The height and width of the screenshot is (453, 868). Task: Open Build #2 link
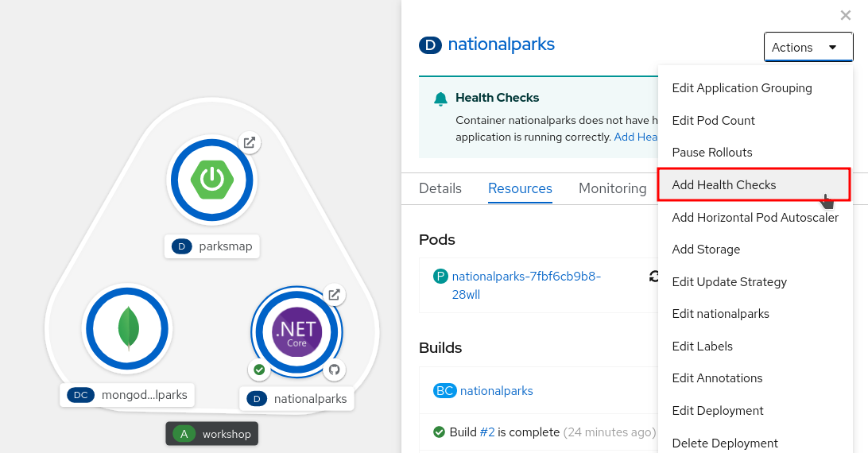pyautogui.click(x=487, y=432)
